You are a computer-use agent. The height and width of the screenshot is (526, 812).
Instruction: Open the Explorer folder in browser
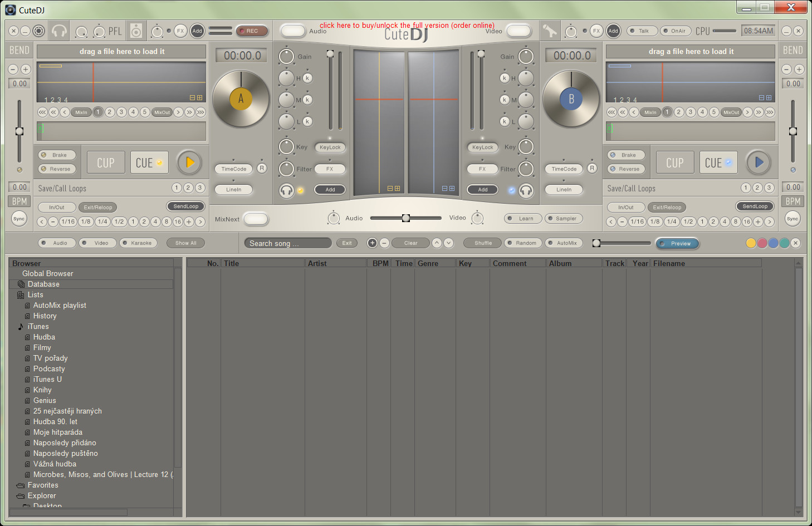click(42, 496)
